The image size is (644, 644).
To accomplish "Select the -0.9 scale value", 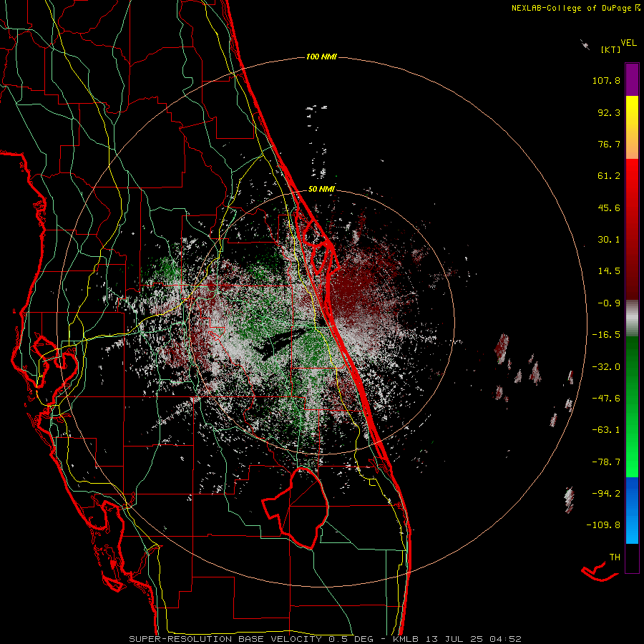I will pyautogui.click(x=609, y=303).
